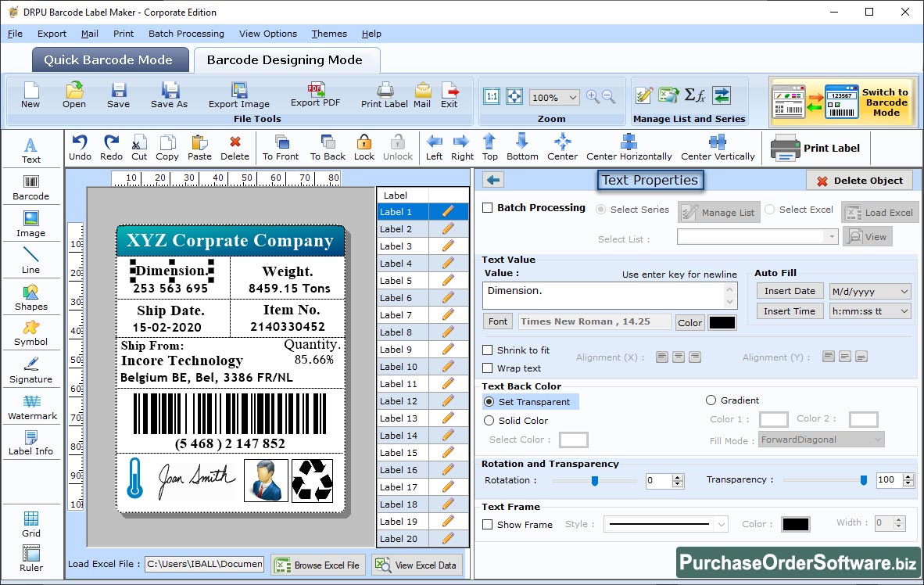
Task: Open the File menu
Action: coord(15,34)
